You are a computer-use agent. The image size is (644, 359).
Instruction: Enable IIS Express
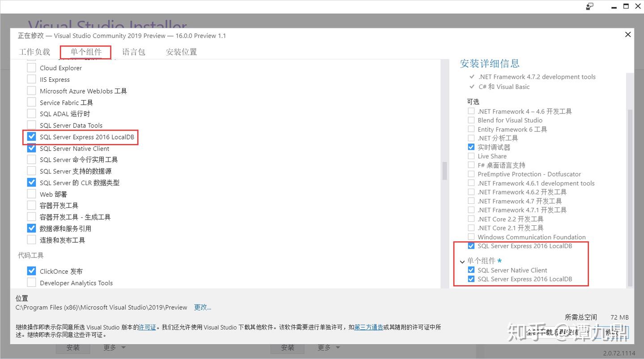[31, 79]
